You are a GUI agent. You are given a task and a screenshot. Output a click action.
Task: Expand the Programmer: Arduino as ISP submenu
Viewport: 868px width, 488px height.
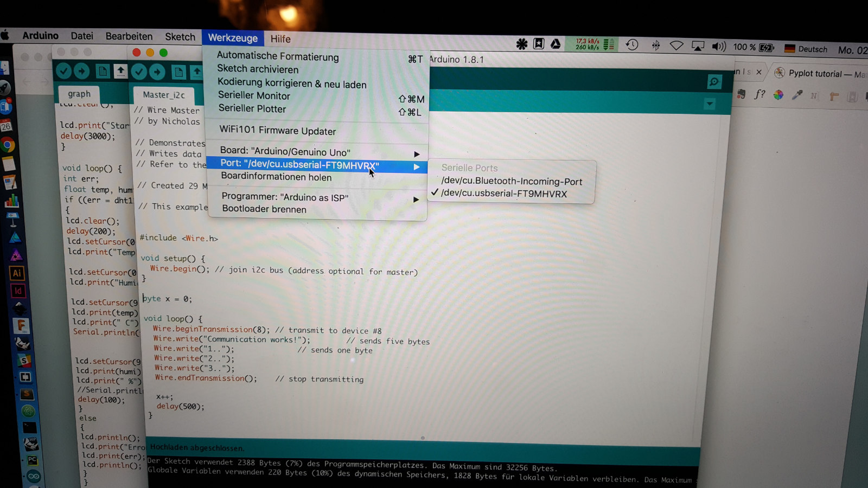[x=317, y=198]
